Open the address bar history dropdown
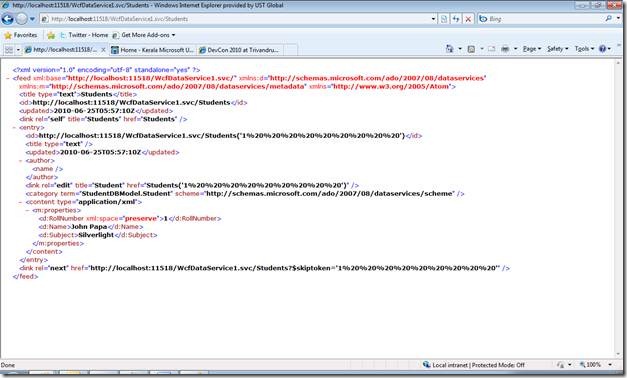This screenshot has width=627, height=378. click(x=433, y=19)
